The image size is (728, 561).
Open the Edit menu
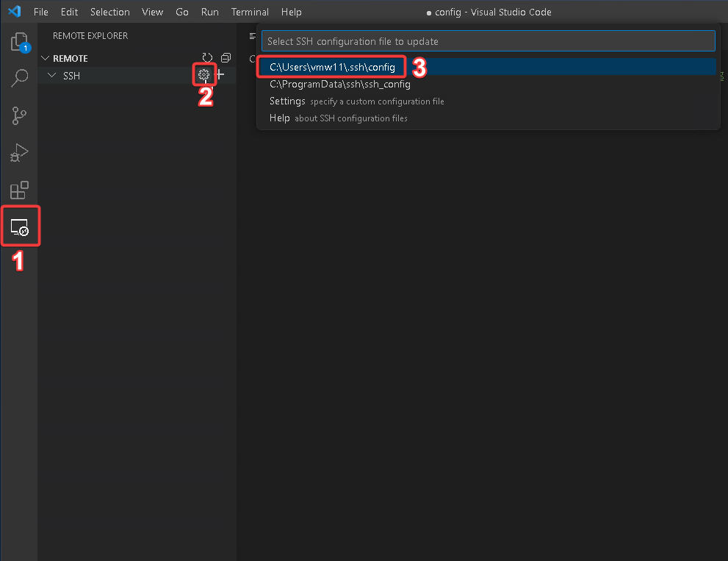(x=69, y=12)
